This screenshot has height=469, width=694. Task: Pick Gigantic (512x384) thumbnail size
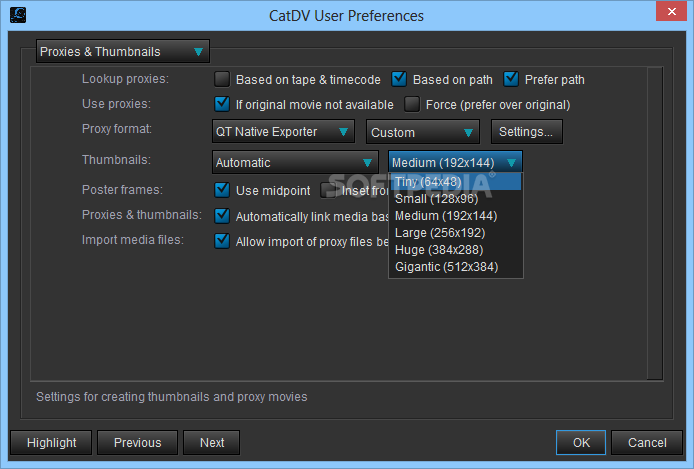pos(455,267)
